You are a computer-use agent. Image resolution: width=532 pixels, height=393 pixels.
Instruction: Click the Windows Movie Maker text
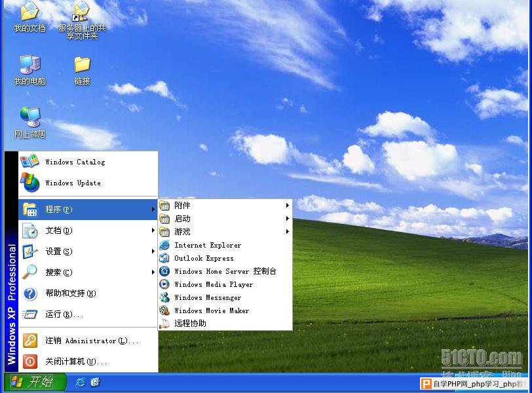[212, 310]
